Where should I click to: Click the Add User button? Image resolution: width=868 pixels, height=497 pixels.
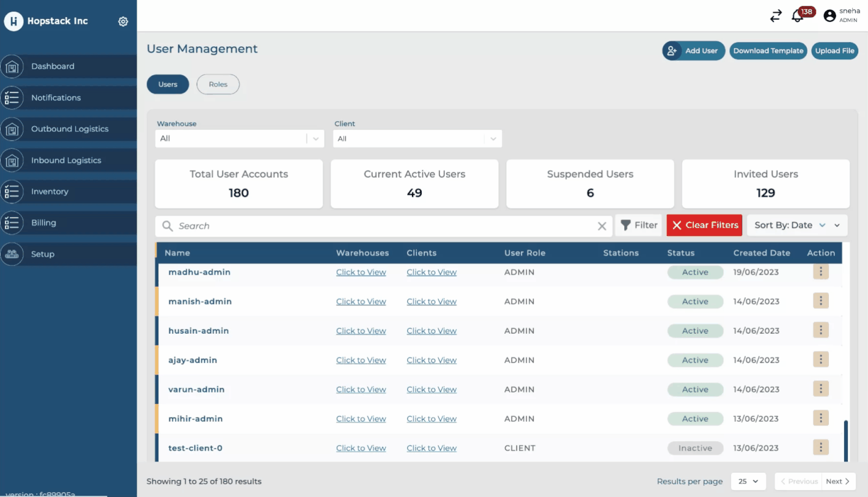693,51
